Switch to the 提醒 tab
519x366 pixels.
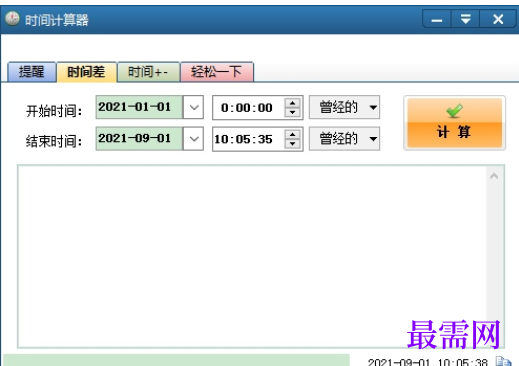pyautogui.click(x=32, y=72)
